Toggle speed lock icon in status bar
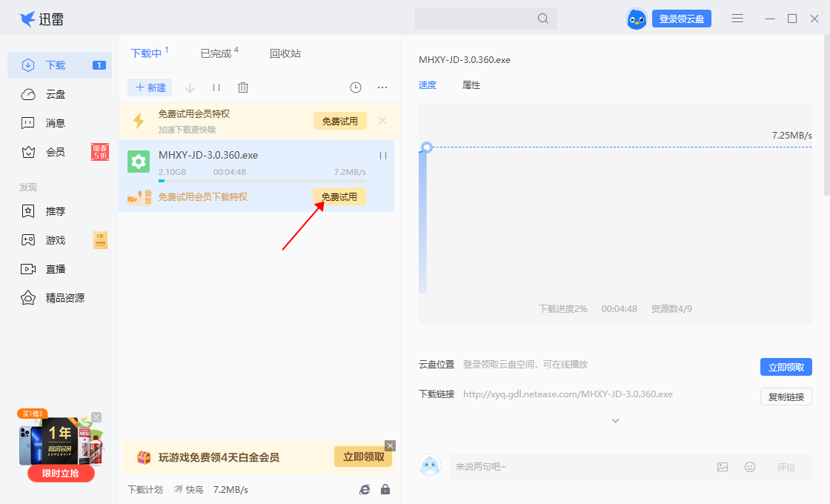Viewport: 830px width, 504px height. [385, 489]
